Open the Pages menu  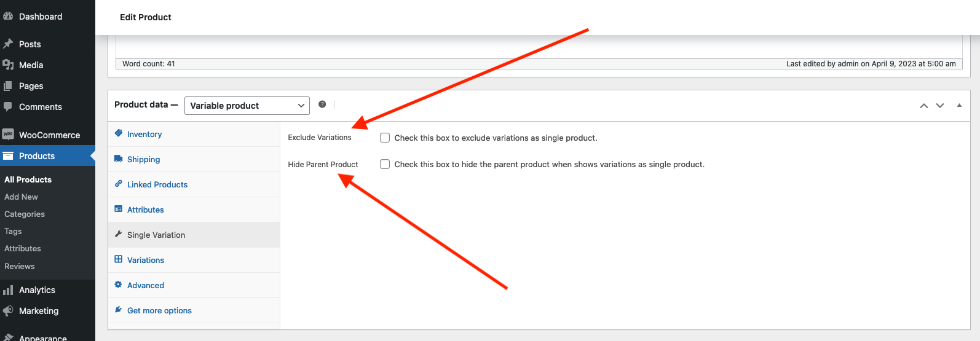coord(47,86)
